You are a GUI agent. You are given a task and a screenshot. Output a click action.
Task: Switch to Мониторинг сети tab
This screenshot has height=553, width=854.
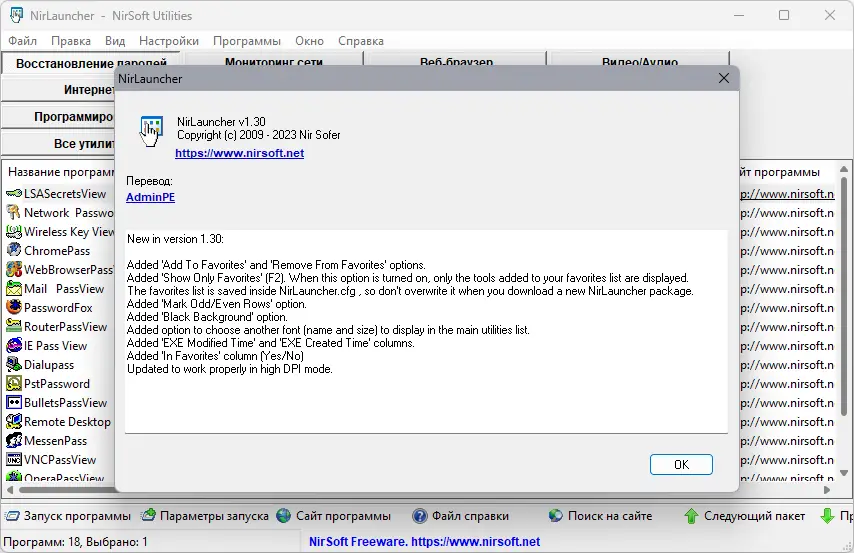click(274, 60)
